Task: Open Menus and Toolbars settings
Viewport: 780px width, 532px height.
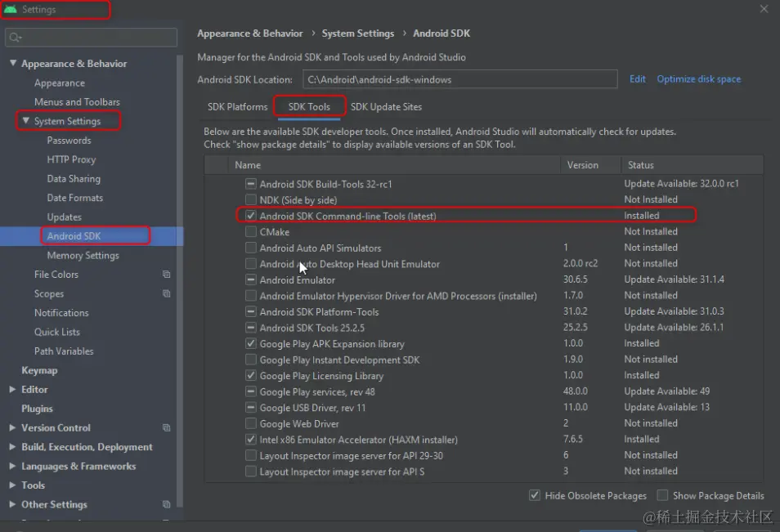Action: [77, 102]
